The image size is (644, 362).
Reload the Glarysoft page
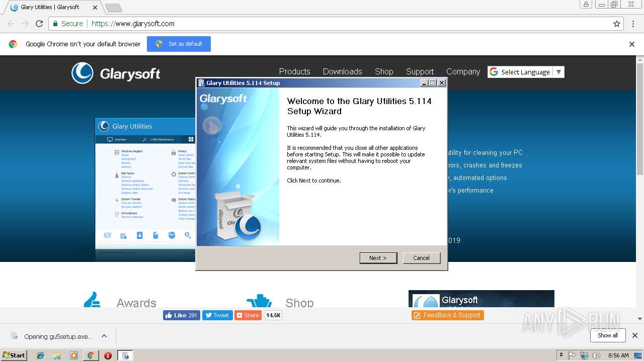(x=39, y=24)
